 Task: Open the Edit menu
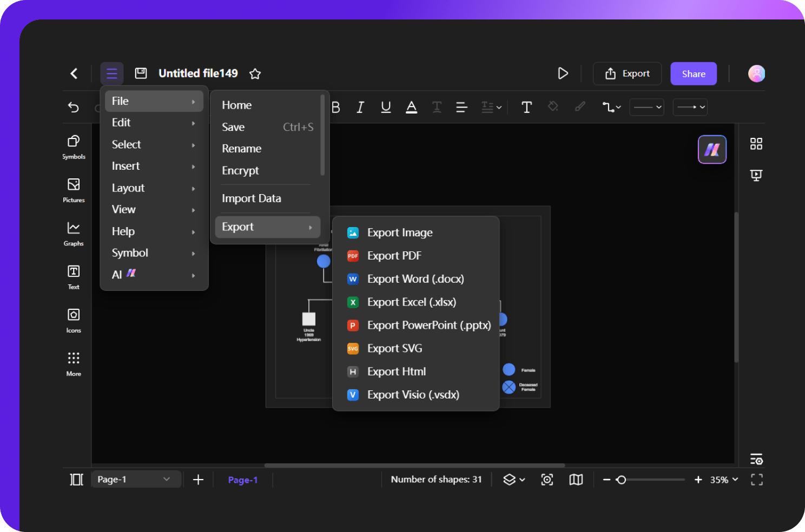tap(154, 123)
